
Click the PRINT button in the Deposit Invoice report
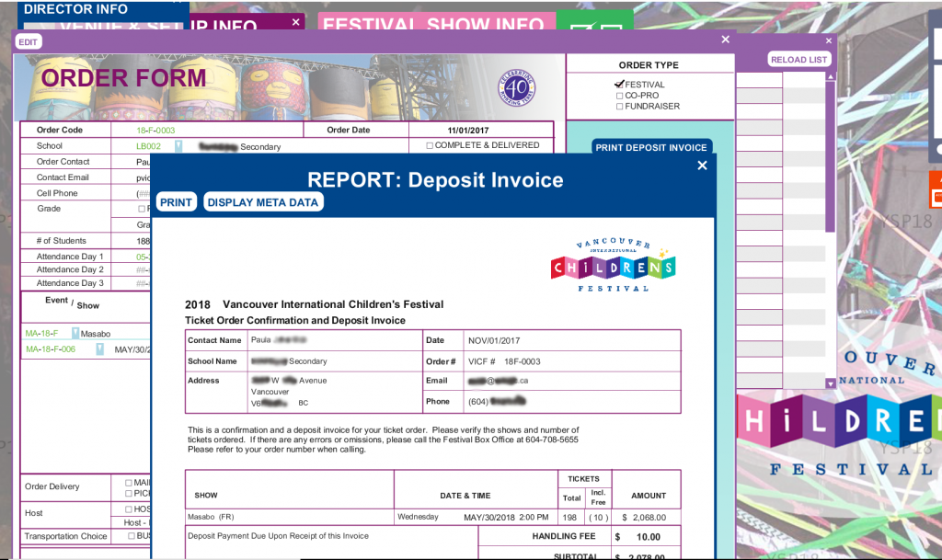[x=176, y=202]
